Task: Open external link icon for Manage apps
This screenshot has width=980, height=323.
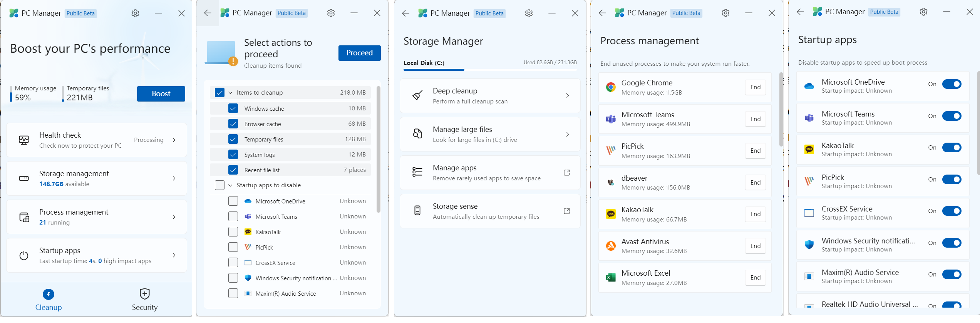Action: (567, 173)
